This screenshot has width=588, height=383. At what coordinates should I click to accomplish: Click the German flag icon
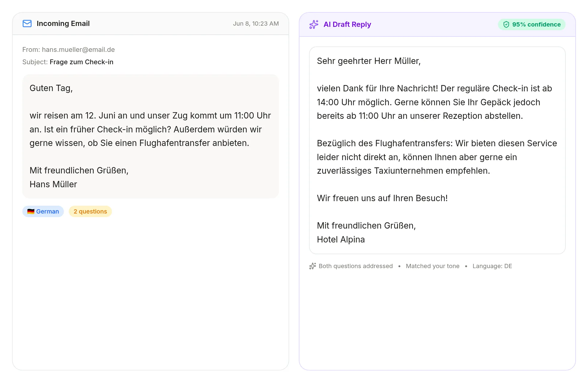pyautogui.click(x=31, y=211)
